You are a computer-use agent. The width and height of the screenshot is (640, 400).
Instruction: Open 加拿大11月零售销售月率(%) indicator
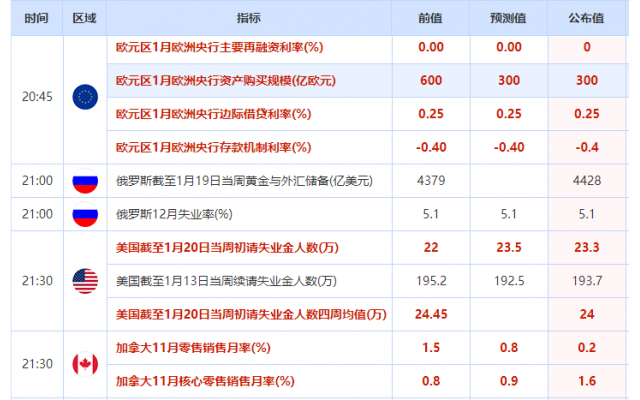pos(193,348)
